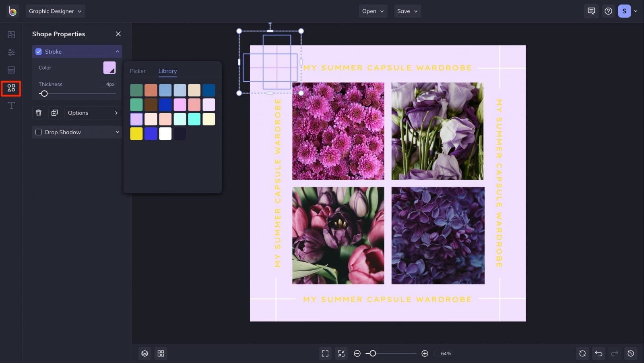Zoom to fit the canvas on screen
The width and height of the screenshot is (644, 363).
[325, 353]
